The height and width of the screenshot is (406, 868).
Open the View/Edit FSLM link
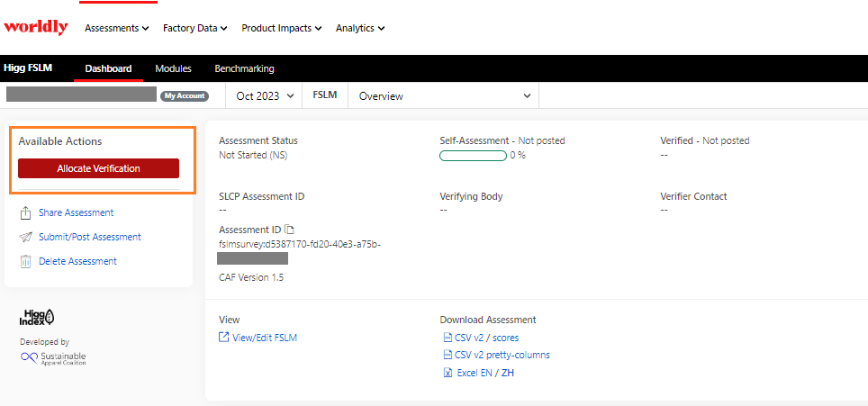tap(265, 338)
